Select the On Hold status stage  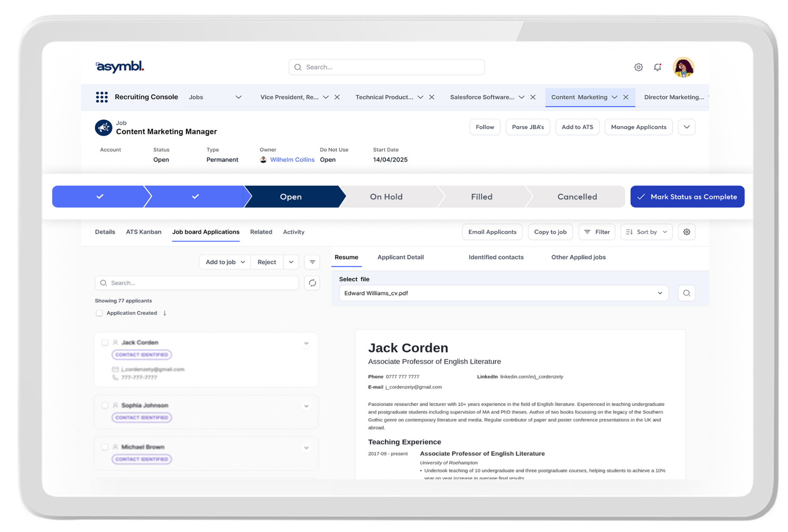click(x=386, y=196)
